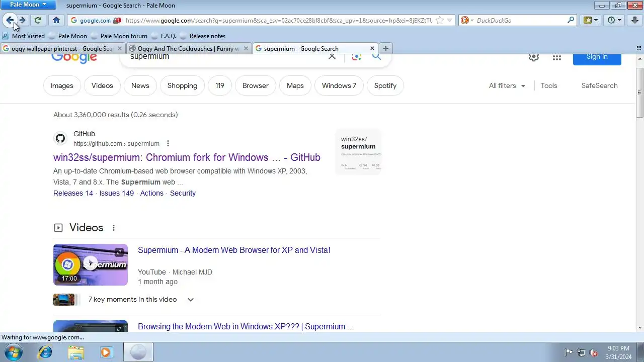Filter results by Images

click(62, 85)
